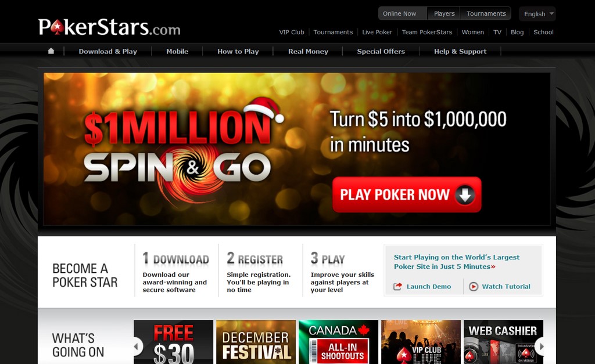Click the Watch Tutorial play icon

coord(473,287)
